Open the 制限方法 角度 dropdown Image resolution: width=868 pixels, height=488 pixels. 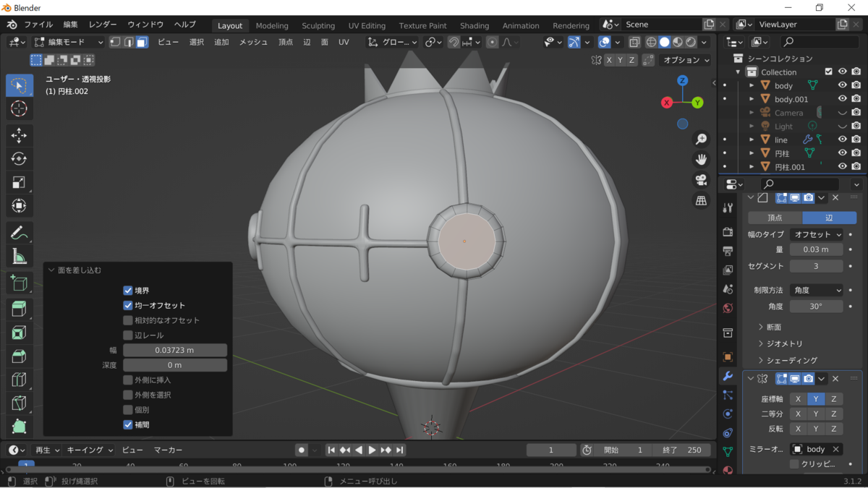point(817,290)
